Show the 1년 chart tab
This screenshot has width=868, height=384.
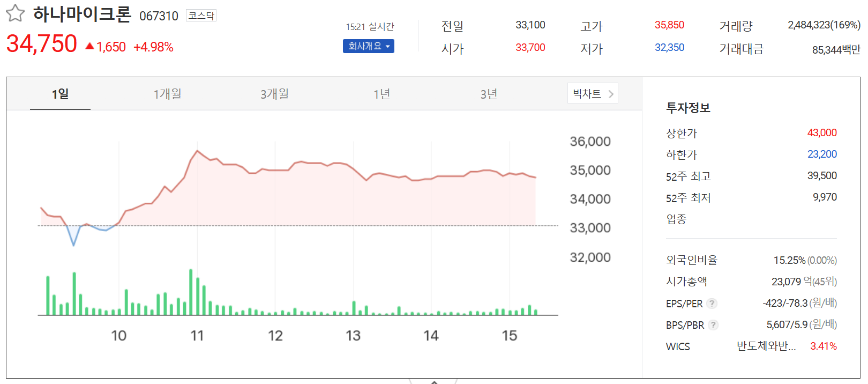[381, 94]
